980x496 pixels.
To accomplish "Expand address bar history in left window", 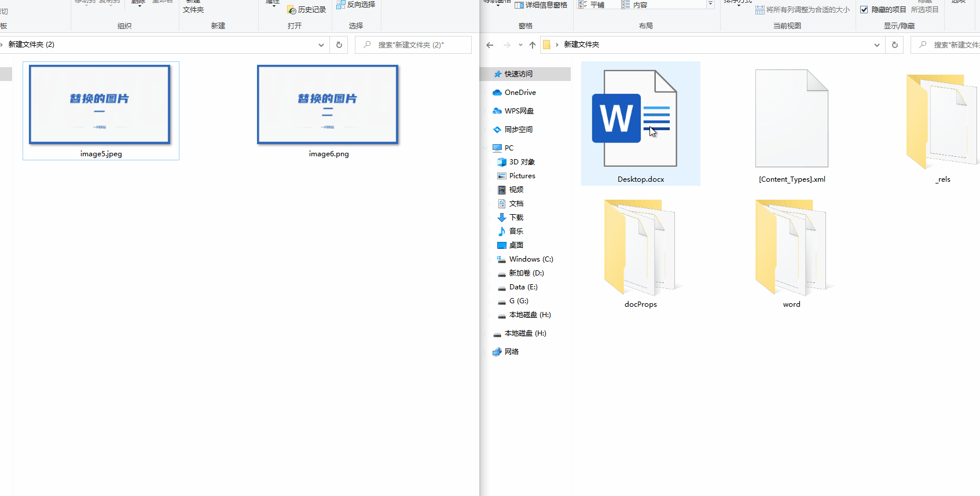I will tap(321, 45).
